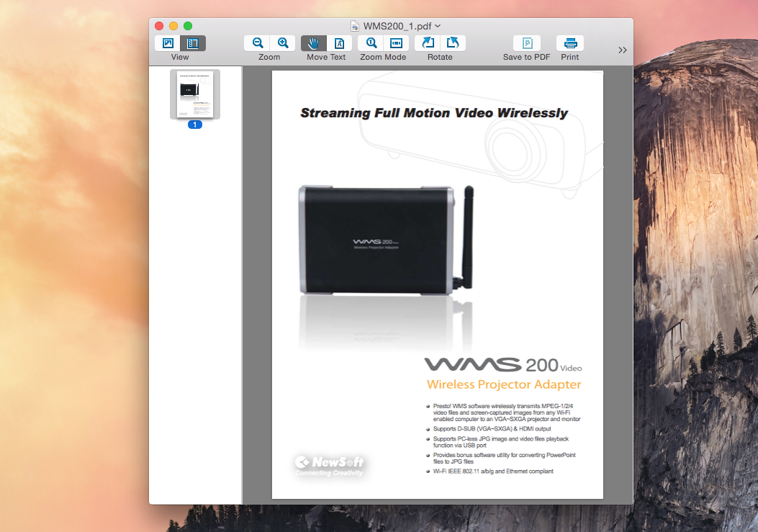Click the Save to PDF label
The width and height of the screenshot is (758, 532).
coord(526,57)
